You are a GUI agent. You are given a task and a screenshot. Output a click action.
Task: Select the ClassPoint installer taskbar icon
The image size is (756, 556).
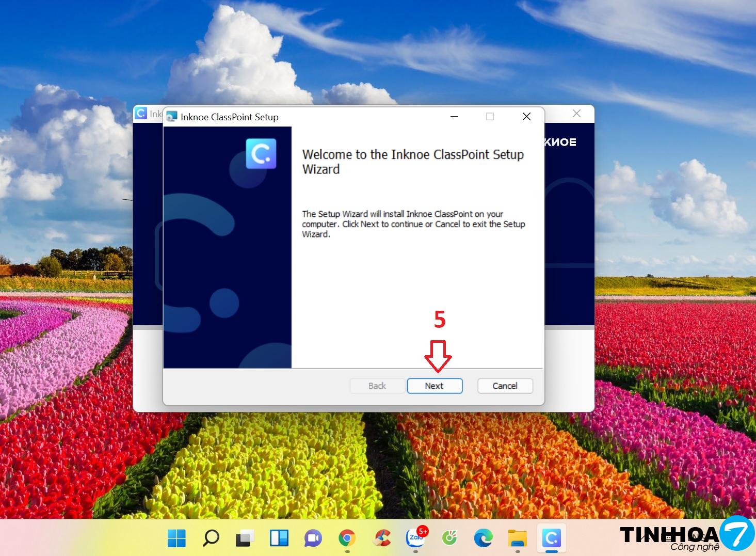[x=552, y=538]
